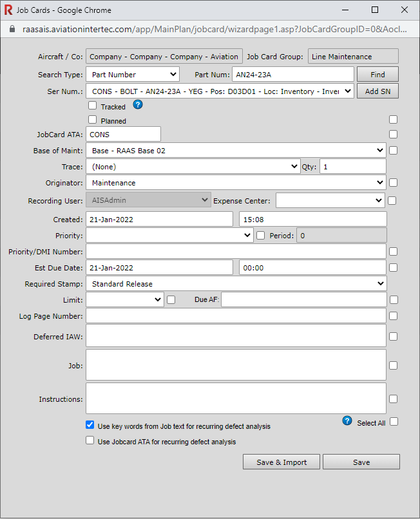
Task: Click the red R app icon in title bar
Action: 8,10
